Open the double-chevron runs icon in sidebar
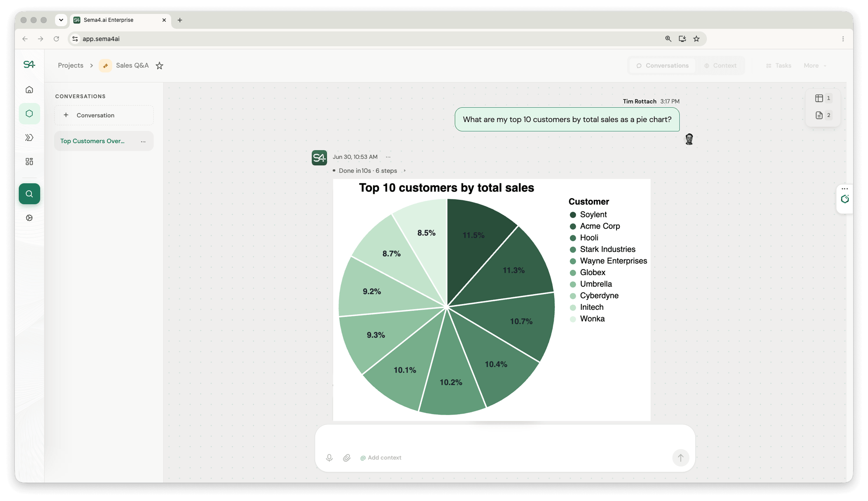 (x=29, y=138)
